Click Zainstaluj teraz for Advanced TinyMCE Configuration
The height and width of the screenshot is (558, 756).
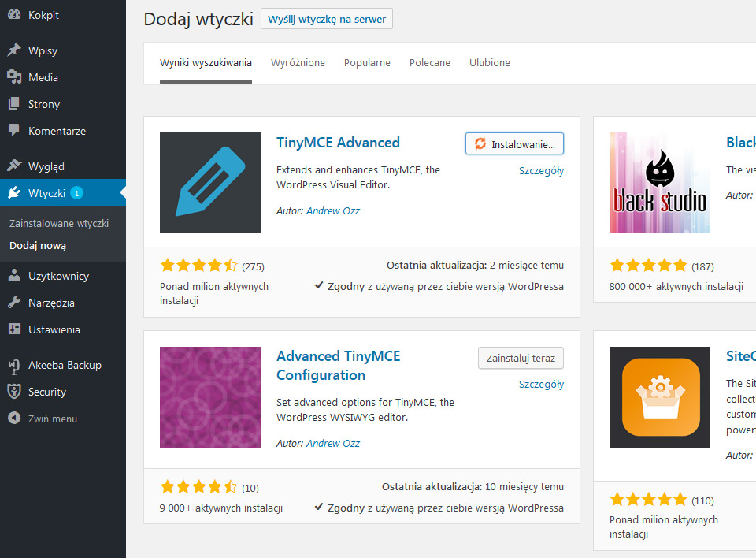click(521, 358)
